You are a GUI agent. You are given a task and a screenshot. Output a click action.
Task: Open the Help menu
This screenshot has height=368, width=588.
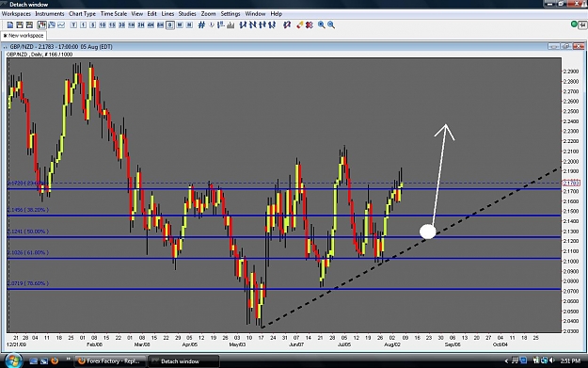[x=277, y=14]
